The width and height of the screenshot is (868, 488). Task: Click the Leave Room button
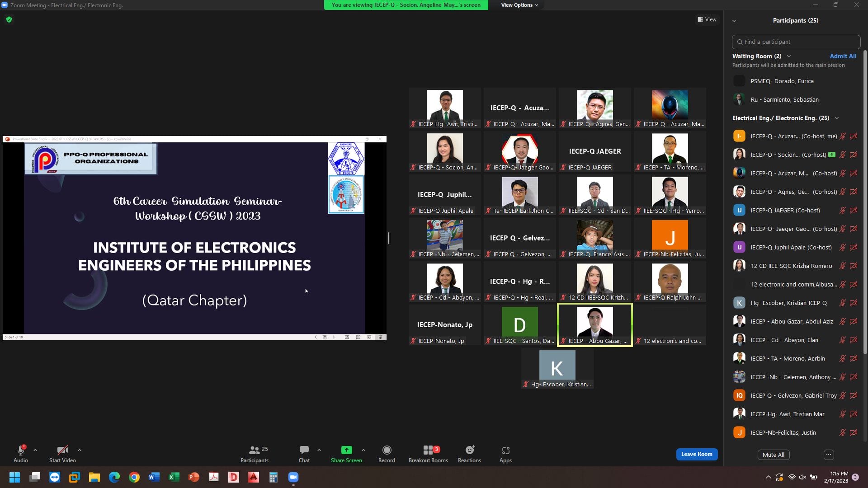pos(697,454)
